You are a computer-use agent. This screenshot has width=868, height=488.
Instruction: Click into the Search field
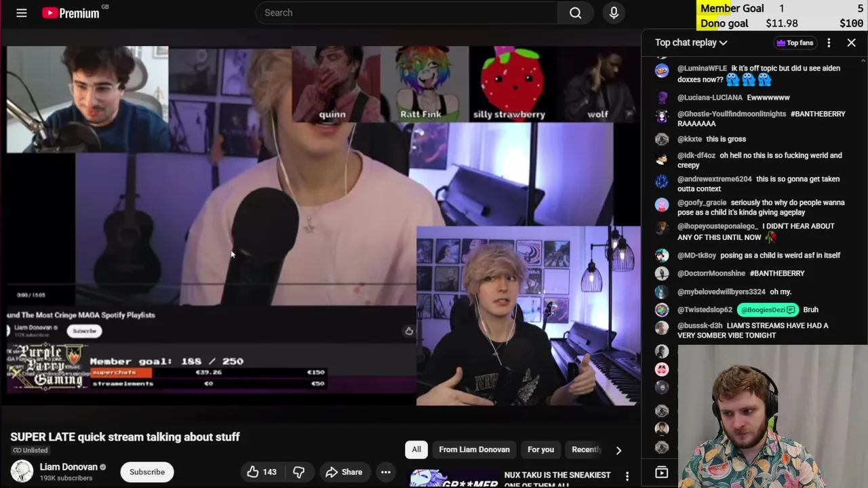[x=406, y=13]
